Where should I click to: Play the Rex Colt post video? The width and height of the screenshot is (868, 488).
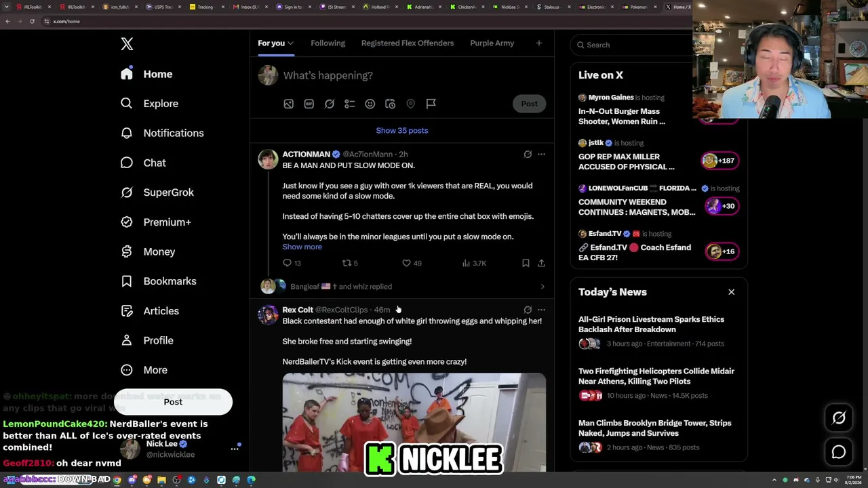coord(414,422)
